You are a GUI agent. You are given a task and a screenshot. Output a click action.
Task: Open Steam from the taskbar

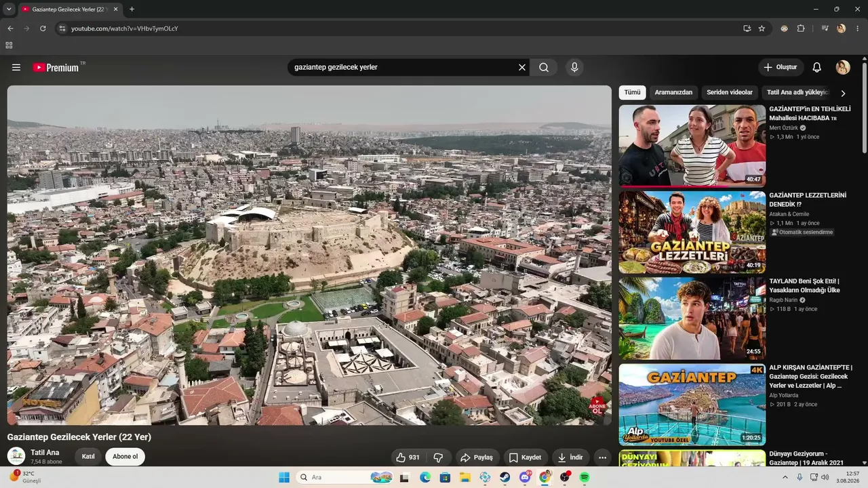pos(505,477)
